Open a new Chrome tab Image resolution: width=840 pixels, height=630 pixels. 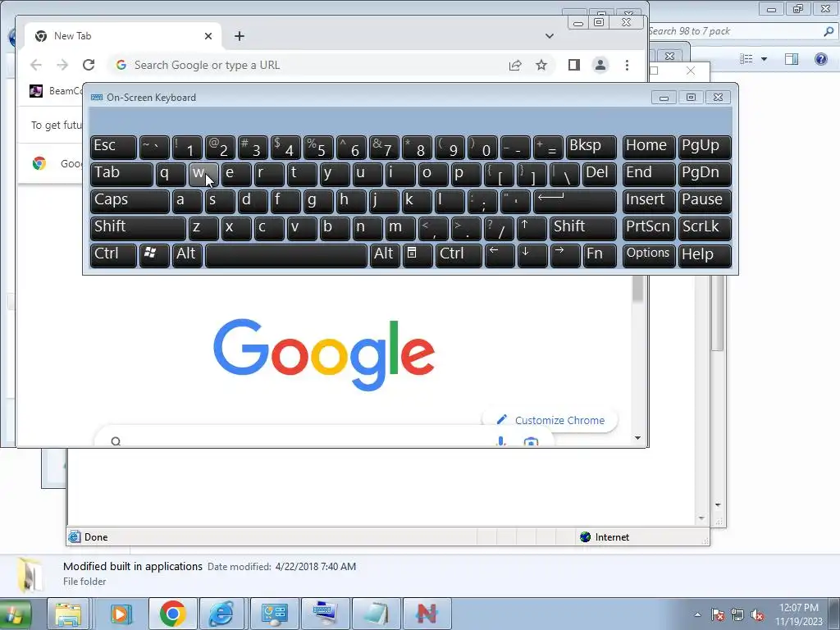240,36
